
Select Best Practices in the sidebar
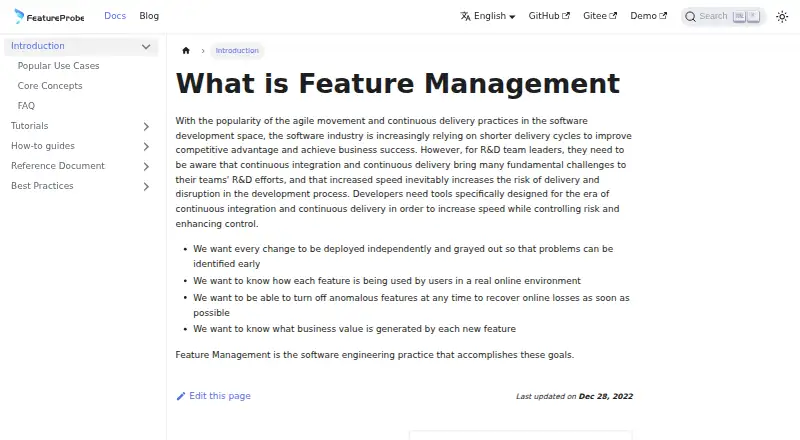[42, 186]
